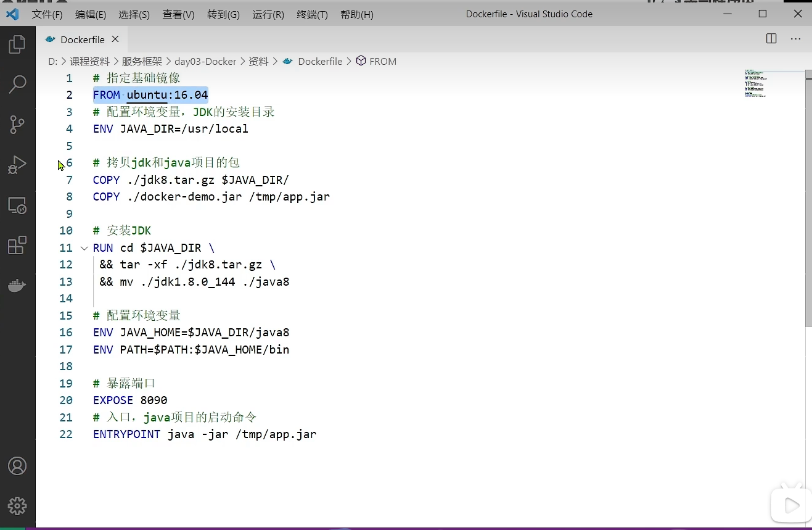Open the day03-Docker breadcrumb item

click(x=205, y=61)
